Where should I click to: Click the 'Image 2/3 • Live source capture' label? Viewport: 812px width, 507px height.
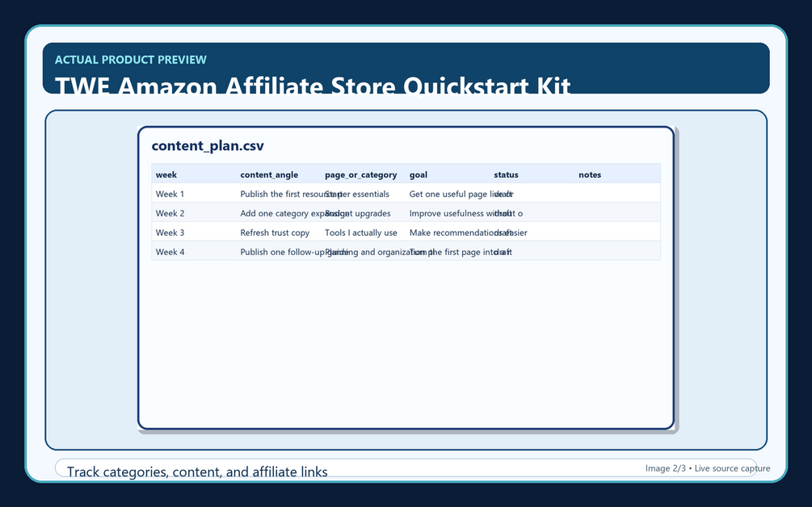(x=708, y=468)
